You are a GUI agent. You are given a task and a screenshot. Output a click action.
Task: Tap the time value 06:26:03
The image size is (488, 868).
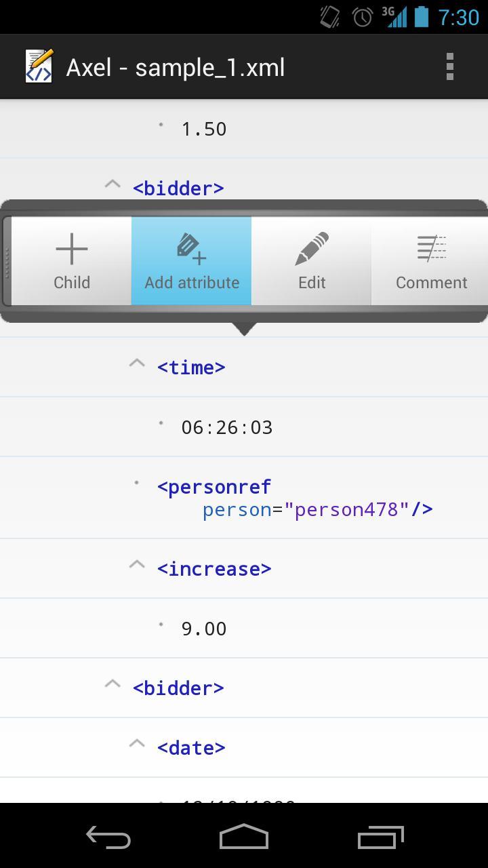click(x=226, y=427)
